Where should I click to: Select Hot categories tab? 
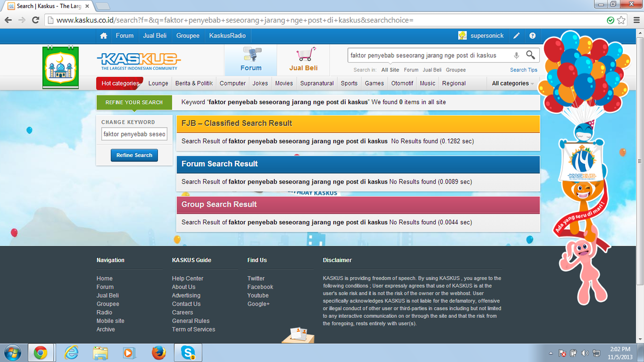[120, 83]
